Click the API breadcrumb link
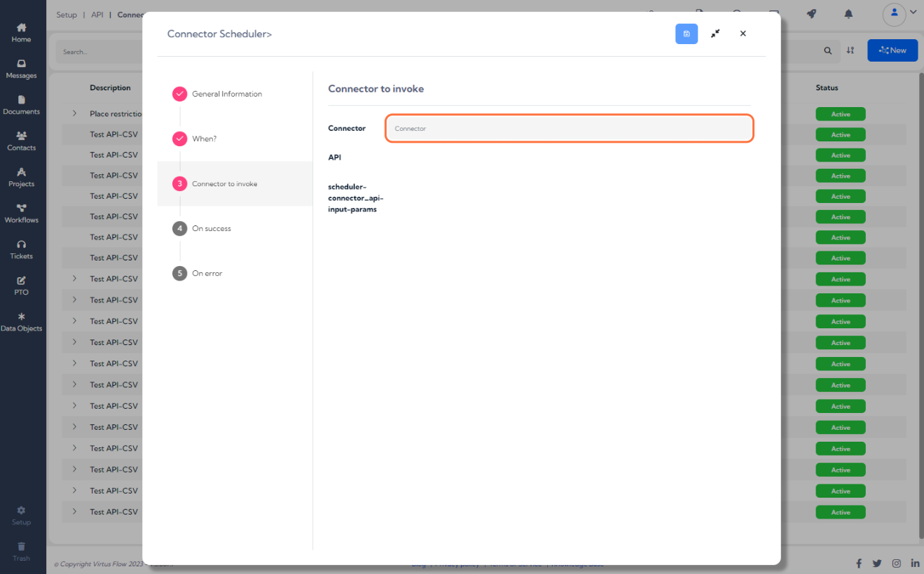The height and width of the screenshot is (574, 924). pos(97,14)
